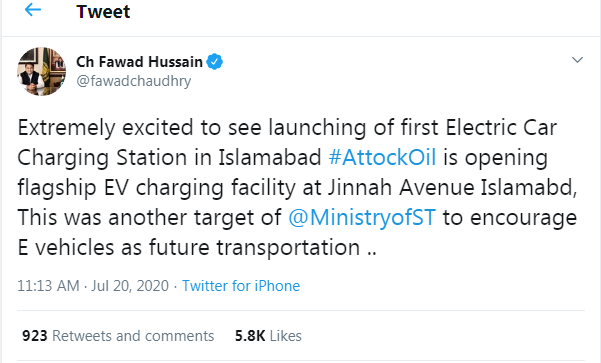
Task: Open the tweet options chevron menu
Action: point(577,60)
